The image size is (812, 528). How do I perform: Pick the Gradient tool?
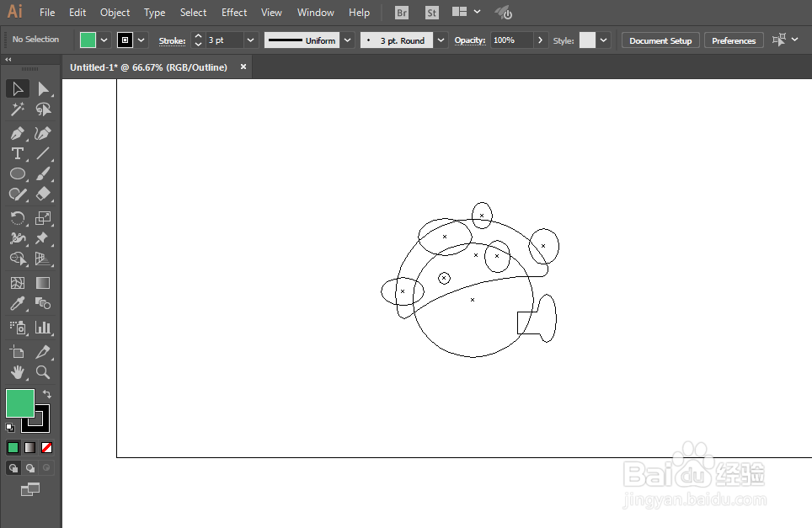(44, 283)
